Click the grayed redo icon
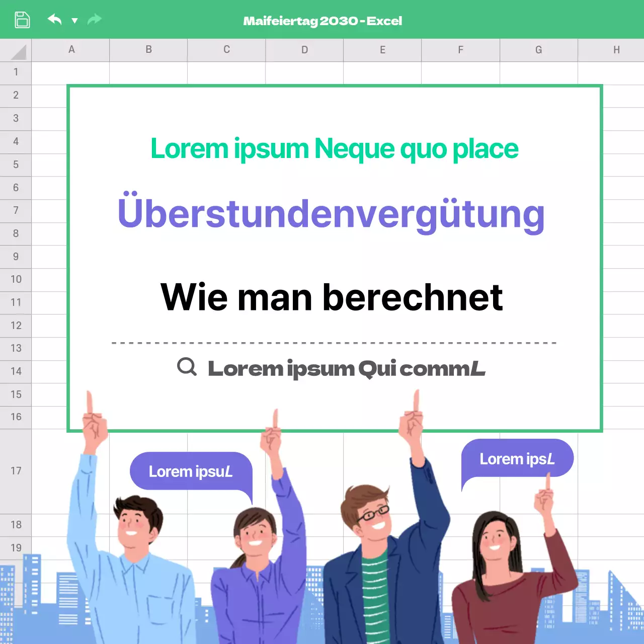Image resolution: width=644 pixels, height=644 pixels. [x=94, y=19]
